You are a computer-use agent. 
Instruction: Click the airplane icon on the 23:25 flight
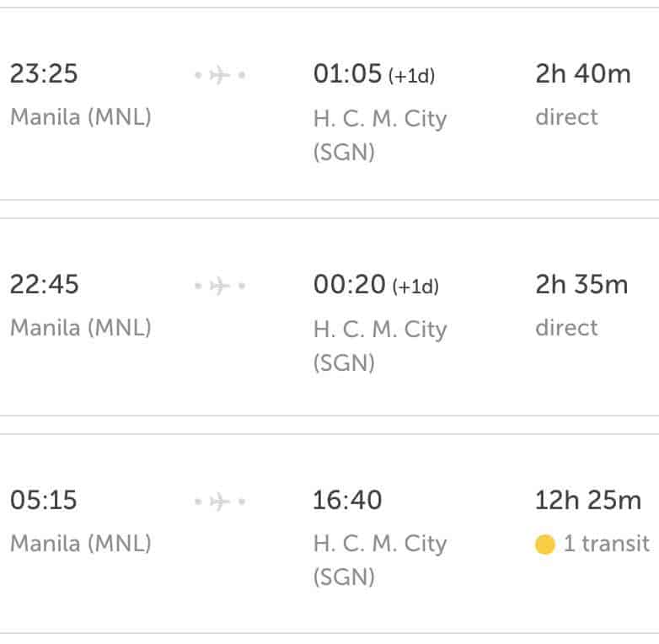point(219,76)
